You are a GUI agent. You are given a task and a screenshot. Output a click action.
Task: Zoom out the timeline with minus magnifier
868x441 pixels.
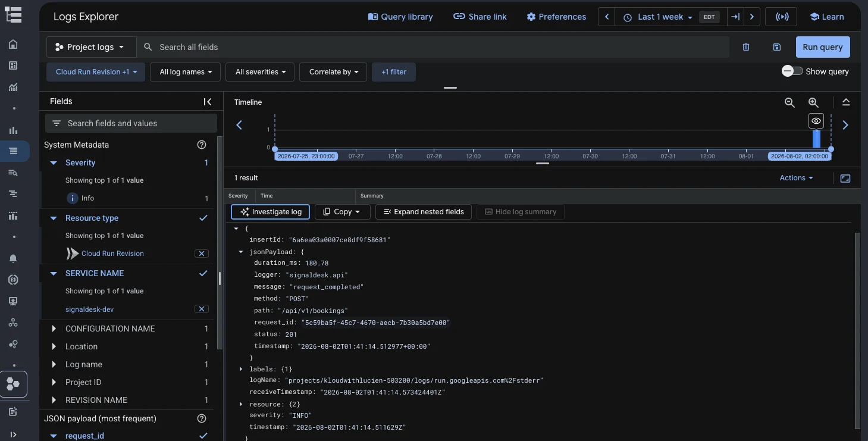789,102
